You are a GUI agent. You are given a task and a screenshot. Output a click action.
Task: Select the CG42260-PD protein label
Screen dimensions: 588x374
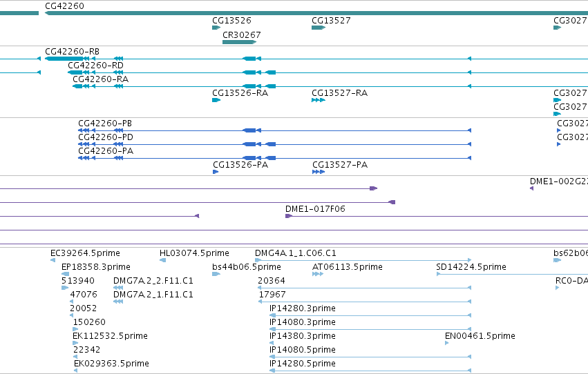tap(106, 137)
